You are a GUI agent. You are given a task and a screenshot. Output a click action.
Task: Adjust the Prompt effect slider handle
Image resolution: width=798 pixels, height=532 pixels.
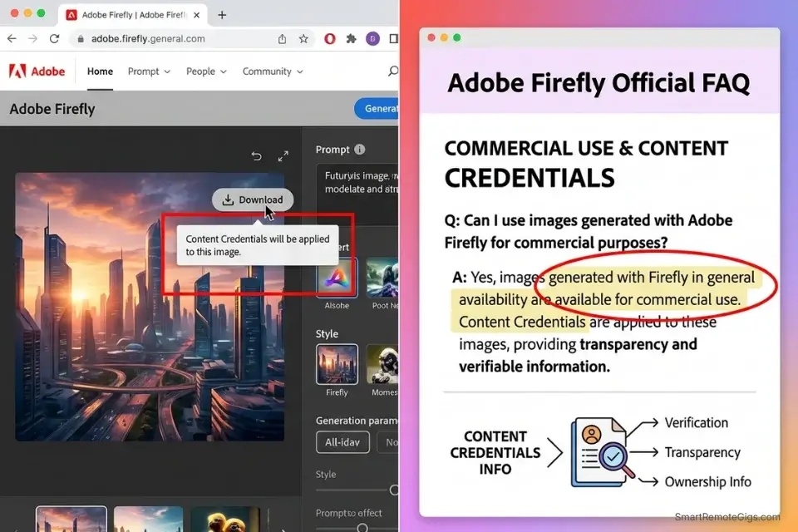pyautogui.click(x=362, y=528)
